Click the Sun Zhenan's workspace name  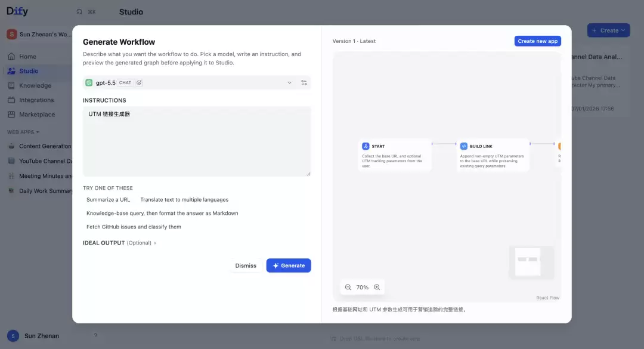[45, 34]
